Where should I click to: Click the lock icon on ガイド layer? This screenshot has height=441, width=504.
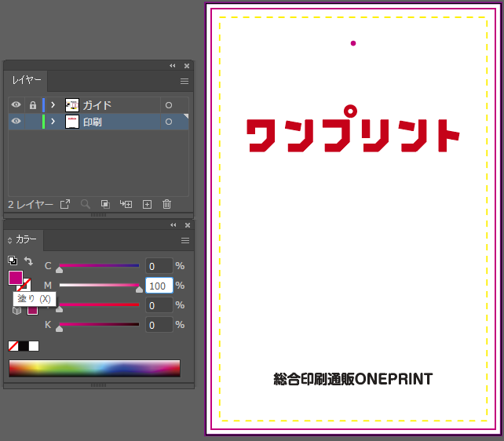click(x=33, y=105)
